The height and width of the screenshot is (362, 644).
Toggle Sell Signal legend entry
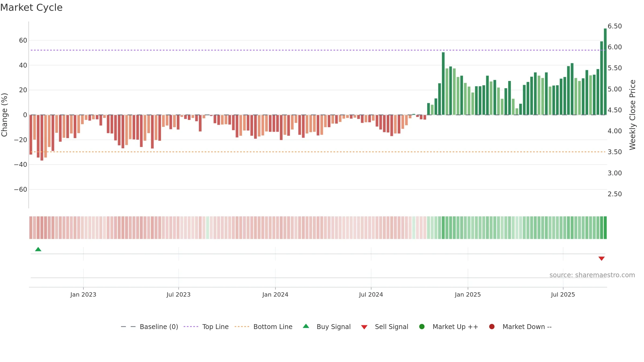(385, 327)
